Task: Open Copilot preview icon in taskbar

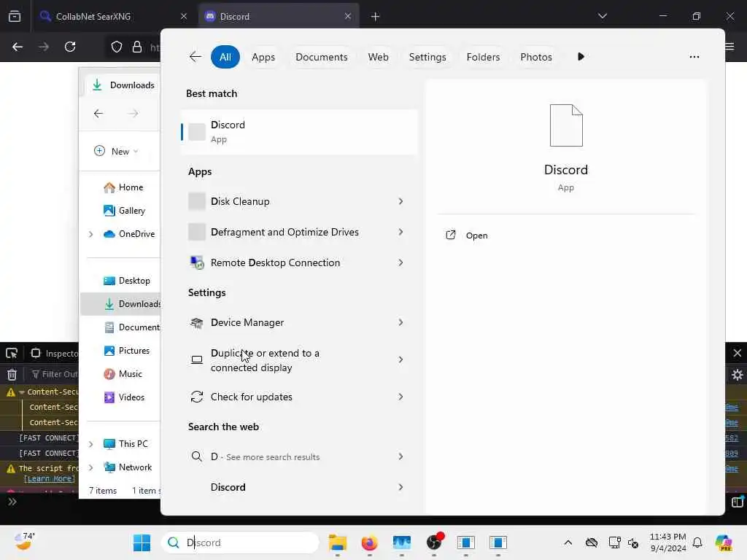Action: tap(724, 542)
